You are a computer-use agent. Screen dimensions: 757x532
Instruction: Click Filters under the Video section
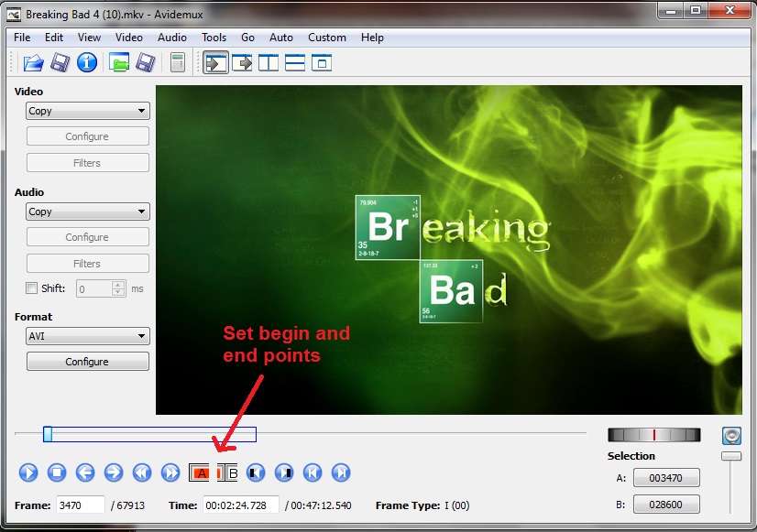pos(87,163)
